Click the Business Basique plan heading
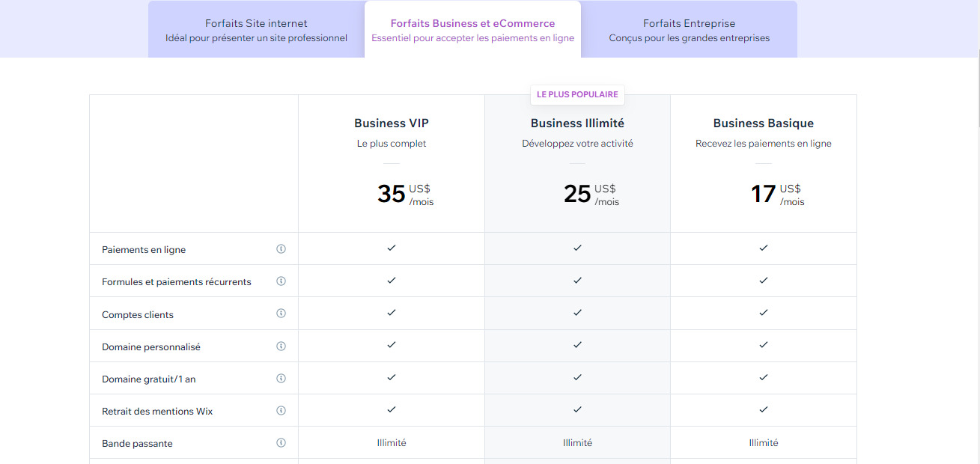The height and width of the screenshot is (464, 980). (x=764, y=123)
